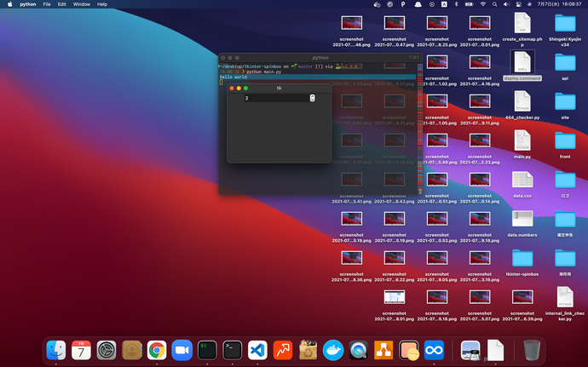The image size is (588, 367).
Task: Select the data.csv file on desktop
Action: point(522,184)
